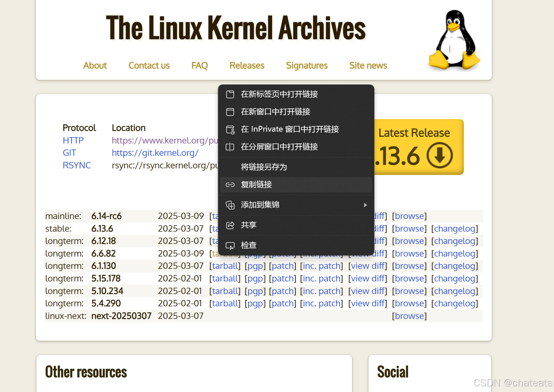Image resolution: width=554 pixels, height=392 pixels.
Task: Open the Releases navigation link
Action: click(247, 65)
